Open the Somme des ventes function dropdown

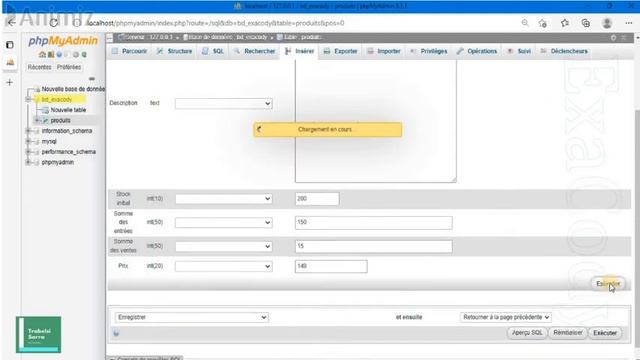[x=224, y=246]
